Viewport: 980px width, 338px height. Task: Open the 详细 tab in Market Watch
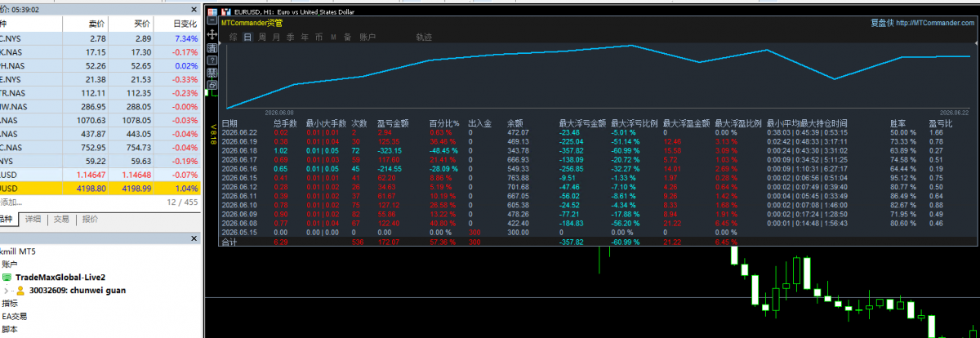tap(32, 219)
